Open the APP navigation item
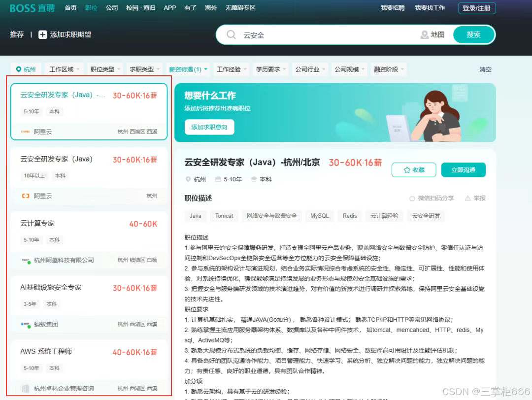Image resolution: width=532 pixels, height=400 pixels. click(x=169, y=8)
